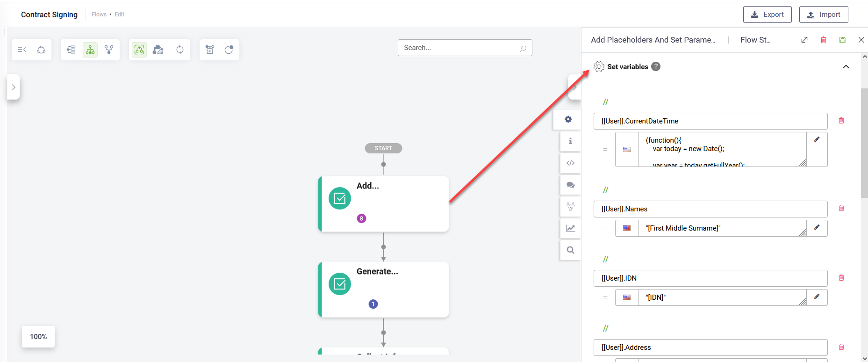868x362 pixels.
Task: Delete the step using the header trash icon
Action: coord(824,40)
